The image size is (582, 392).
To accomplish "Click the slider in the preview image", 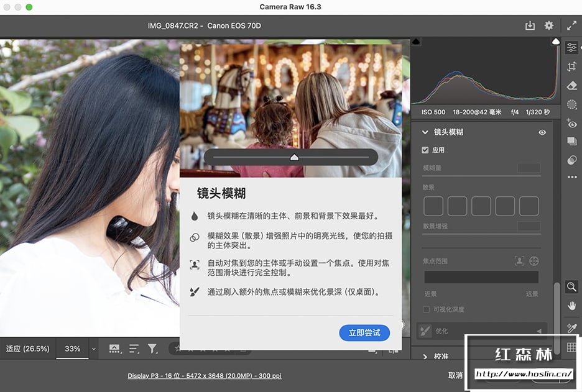I will (294, 158).
